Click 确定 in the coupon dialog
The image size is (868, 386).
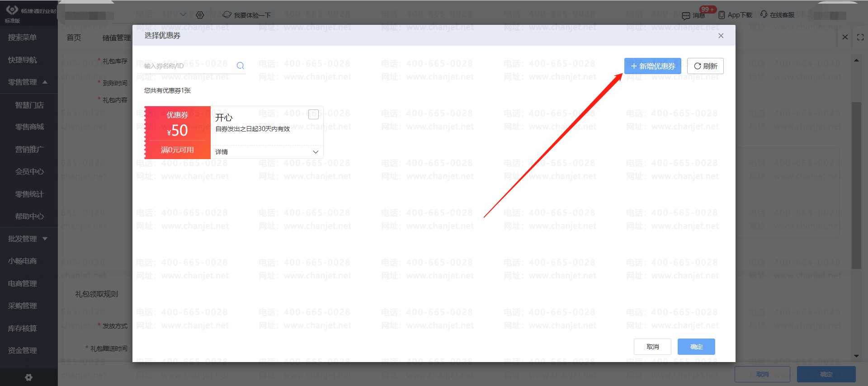696,347
